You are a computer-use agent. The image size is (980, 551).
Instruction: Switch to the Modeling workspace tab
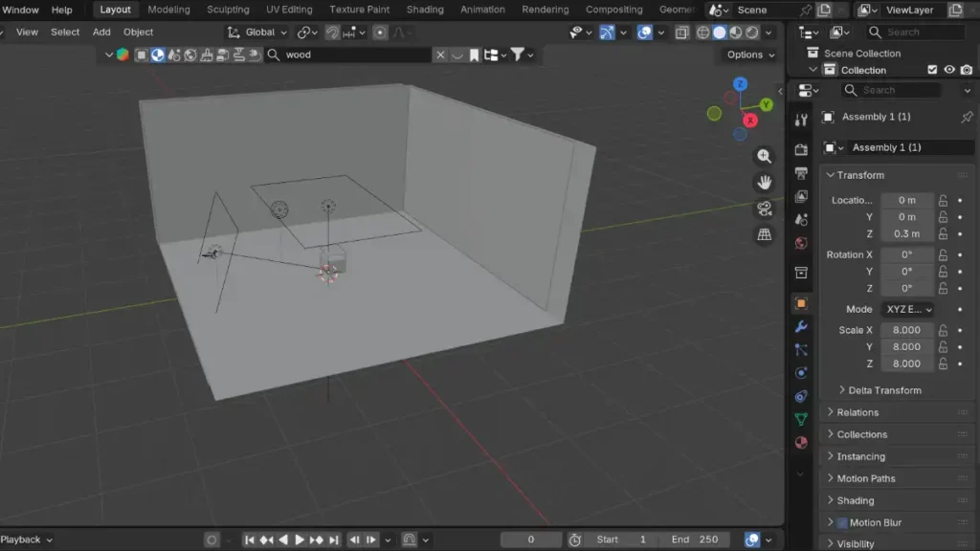point(168,10)
